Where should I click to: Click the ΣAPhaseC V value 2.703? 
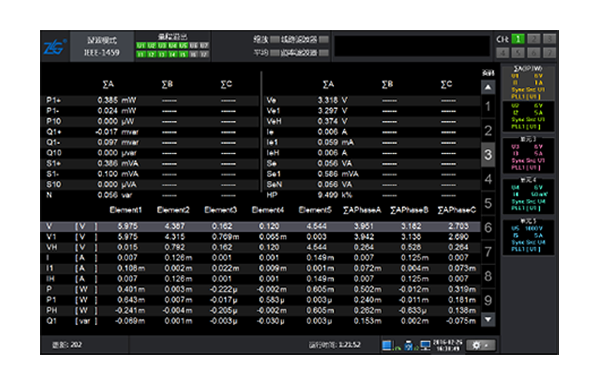click(x=458, y=226)
